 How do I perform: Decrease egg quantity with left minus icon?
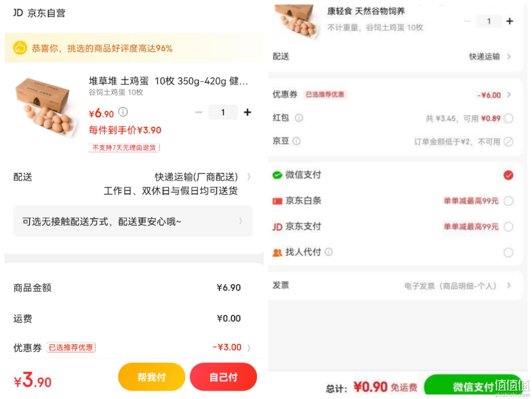199,112
